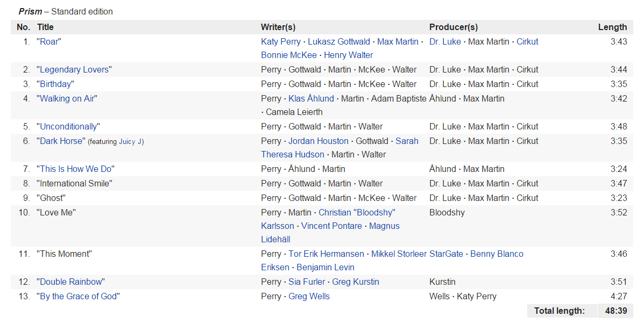The width and height of the screenshot is (644, 324).
Task: Click the Sia Furler writer link
Action: point(306,282)
